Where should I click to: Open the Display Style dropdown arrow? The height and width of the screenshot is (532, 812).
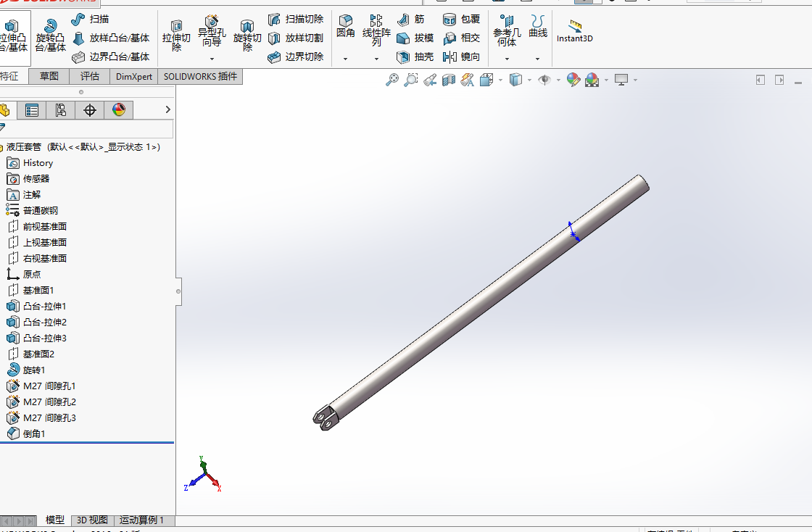(x=529, y=80)
